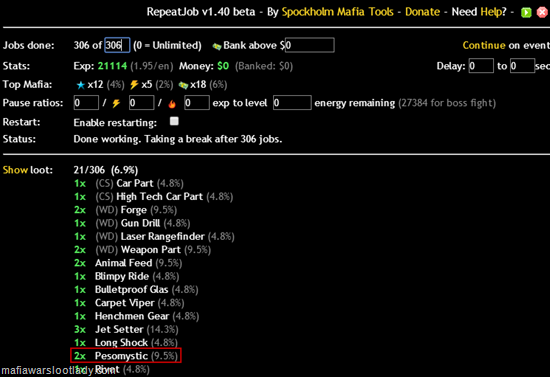Click the blue star Top Mafia icon
Viewport: 550px width, 377px height.
81,85
